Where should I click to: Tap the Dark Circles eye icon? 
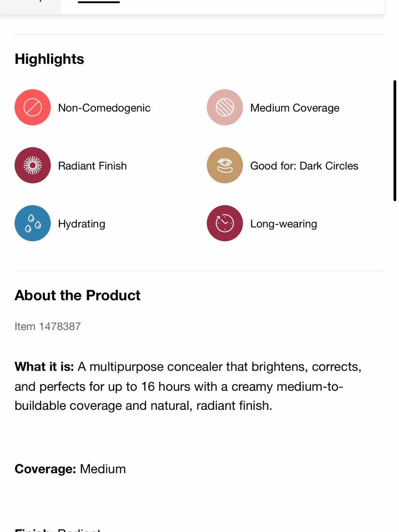point(225,165)
